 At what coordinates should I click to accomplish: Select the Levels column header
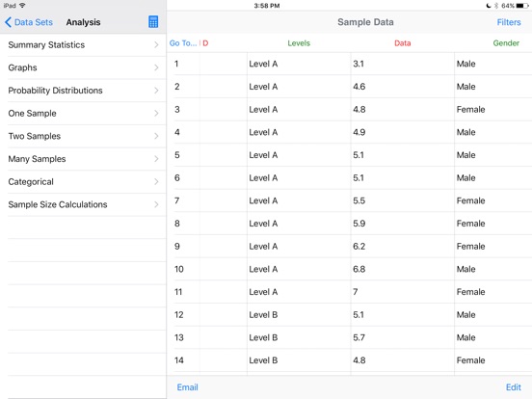point(299,43)
